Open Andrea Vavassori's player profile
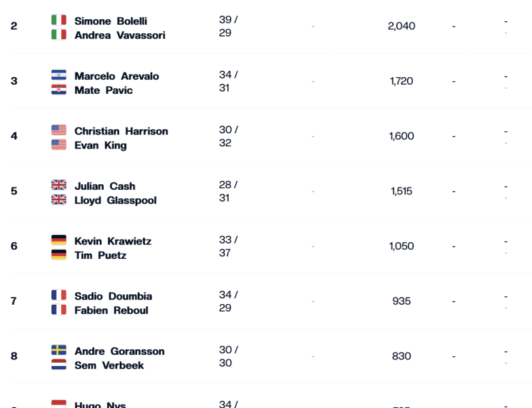This screenshot has width=532, height=408. tap(120, 35)
